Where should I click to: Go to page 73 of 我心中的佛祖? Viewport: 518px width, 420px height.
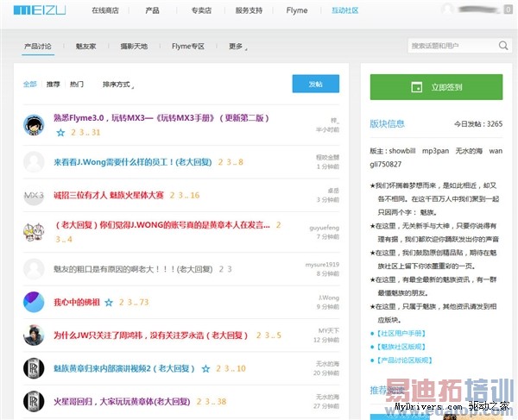pos(144,302)
